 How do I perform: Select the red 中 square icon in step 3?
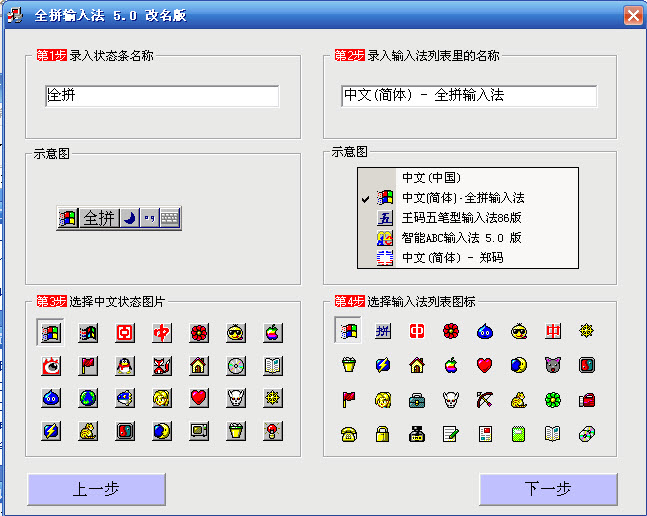[x=125, y=332]
